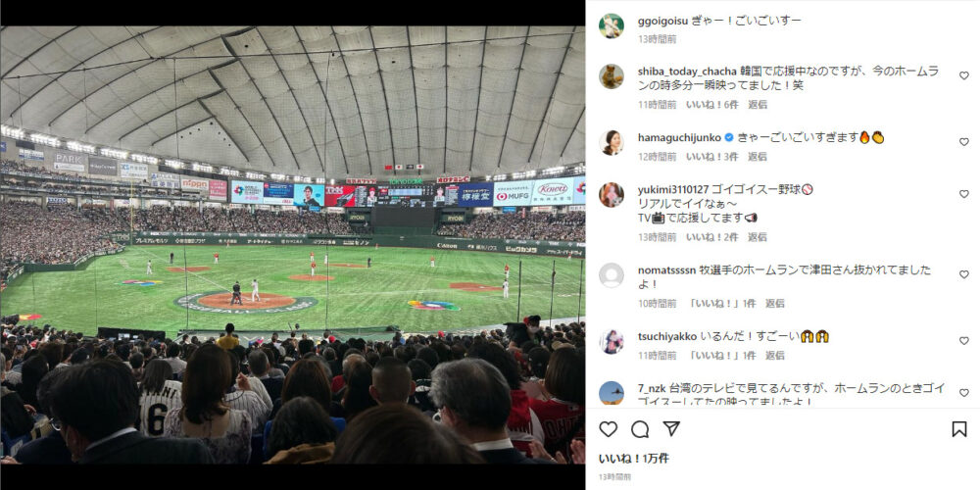
Task: Reply to shiba_today_chacha's comment
Action: pos(758,105)
